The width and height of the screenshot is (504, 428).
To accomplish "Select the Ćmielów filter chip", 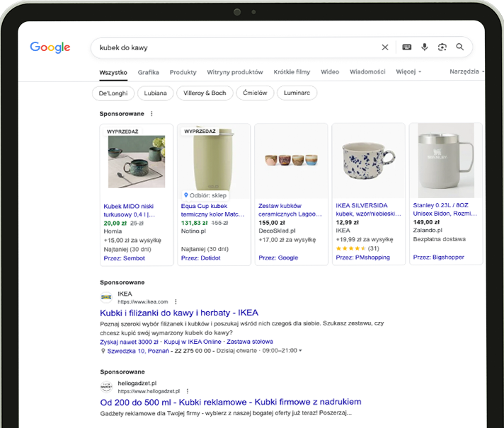I will pos(255,93).
